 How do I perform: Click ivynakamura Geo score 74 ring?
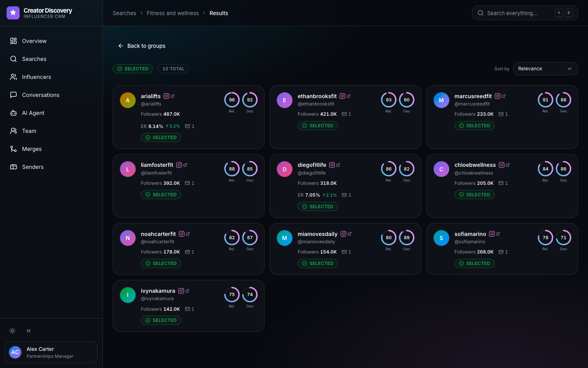coord(250,295)
